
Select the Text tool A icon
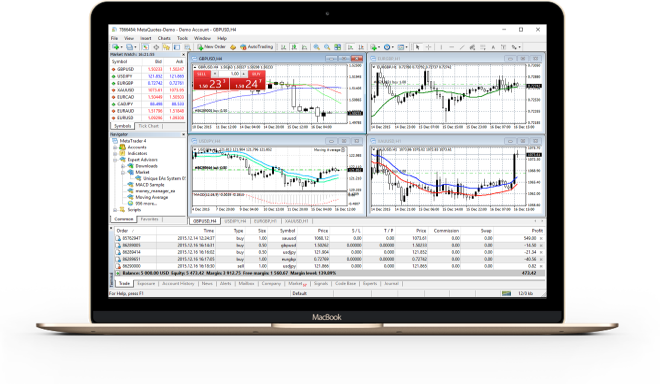(x=493, y=47)
